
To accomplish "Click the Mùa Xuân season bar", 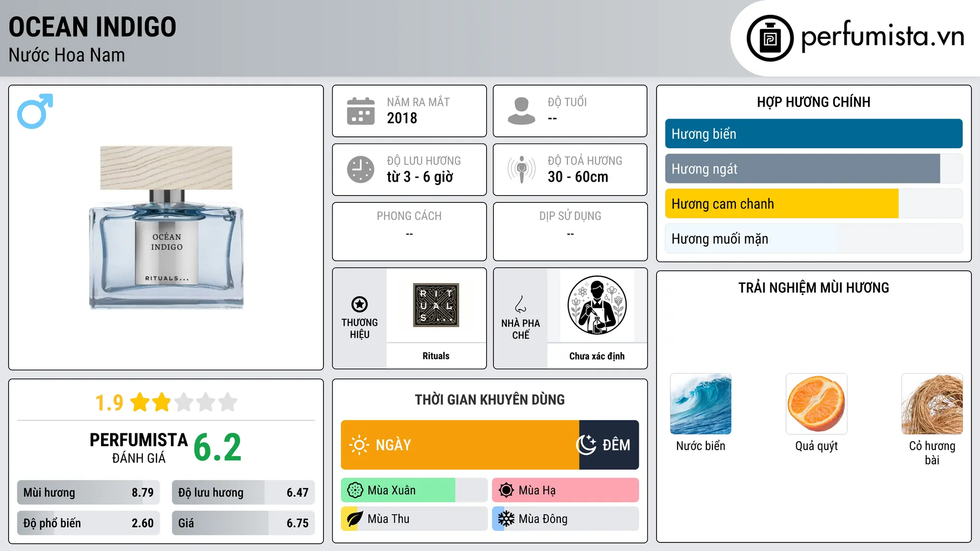I will (414, 490).
